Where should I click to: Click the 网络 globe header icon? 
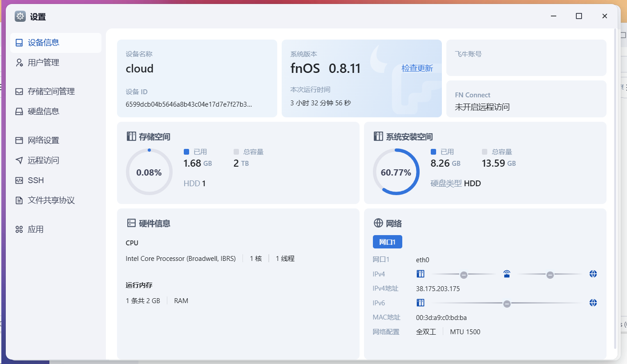click(x=378, y=223)
